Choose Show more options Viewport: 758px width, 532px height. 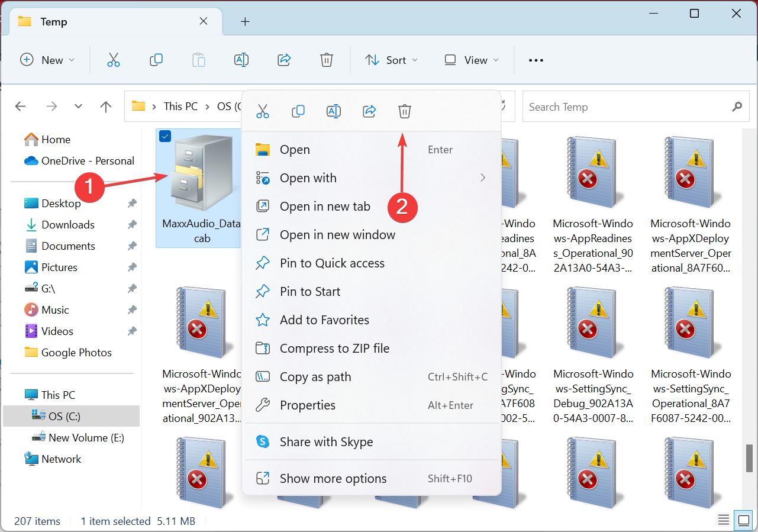(x=333, y=479)
